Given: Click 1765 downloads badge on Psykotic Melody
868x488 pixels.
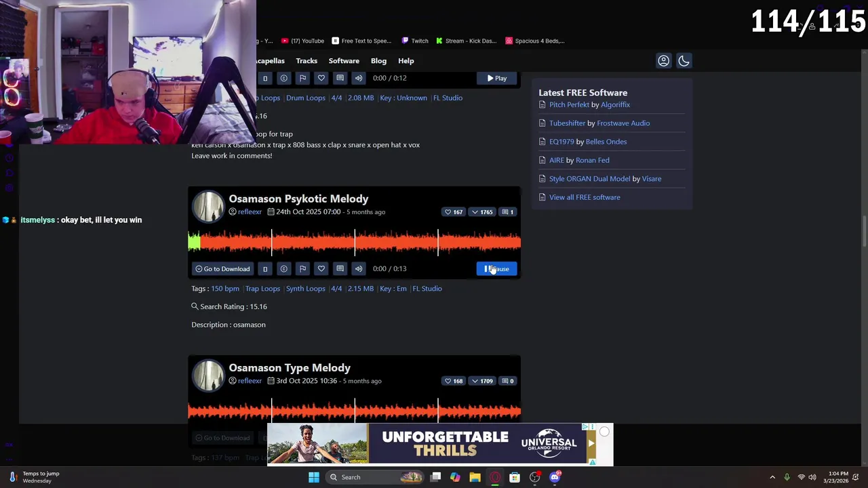Looking at the screenshot, I should tap(482, 212).
